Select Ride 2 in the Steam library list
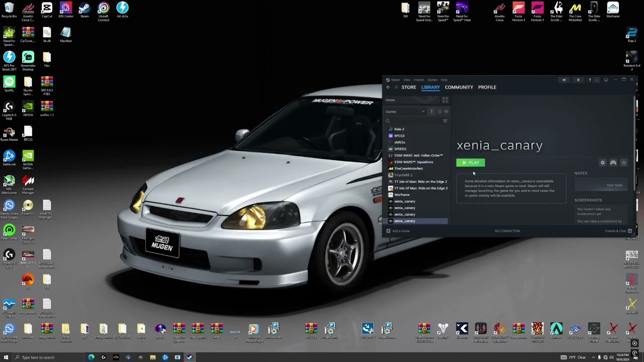Screen dimensions: 644x362 coord(417,129)
